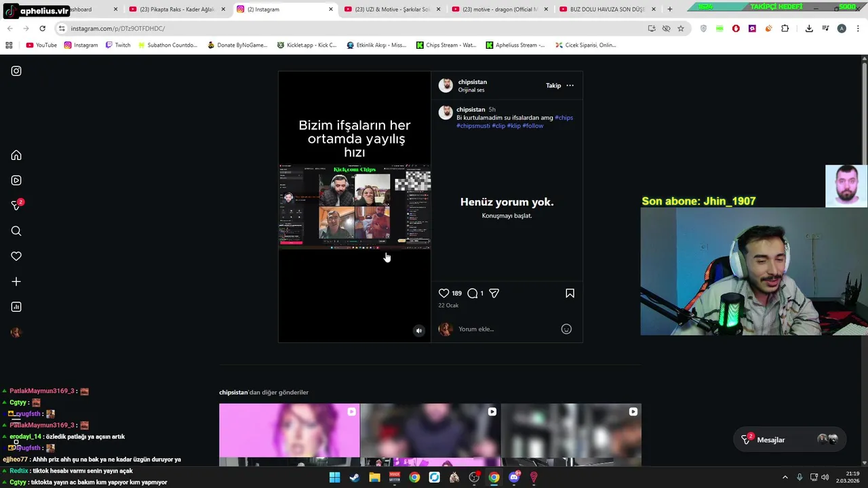This screenshot has width=868, height=488.
Task: Open chipsistan profile from post header
Action: click(x=472, y=82)
